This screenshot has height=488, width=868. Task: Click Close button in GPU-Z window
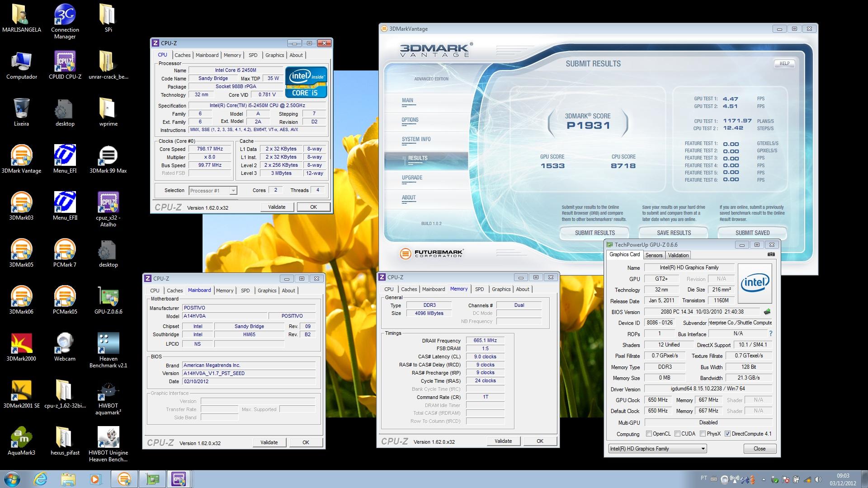(759, 449)
